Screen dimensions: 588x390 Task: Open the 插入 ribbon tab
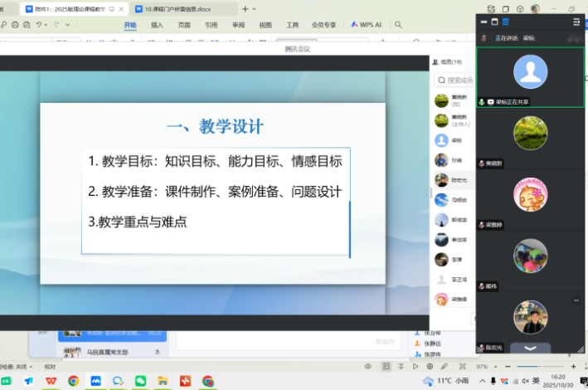157,25
